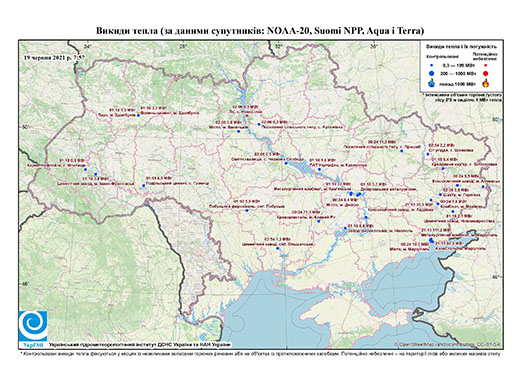
Task: Click the blue marker at Olshanske cement plant
Action: [x=277, y=248]
